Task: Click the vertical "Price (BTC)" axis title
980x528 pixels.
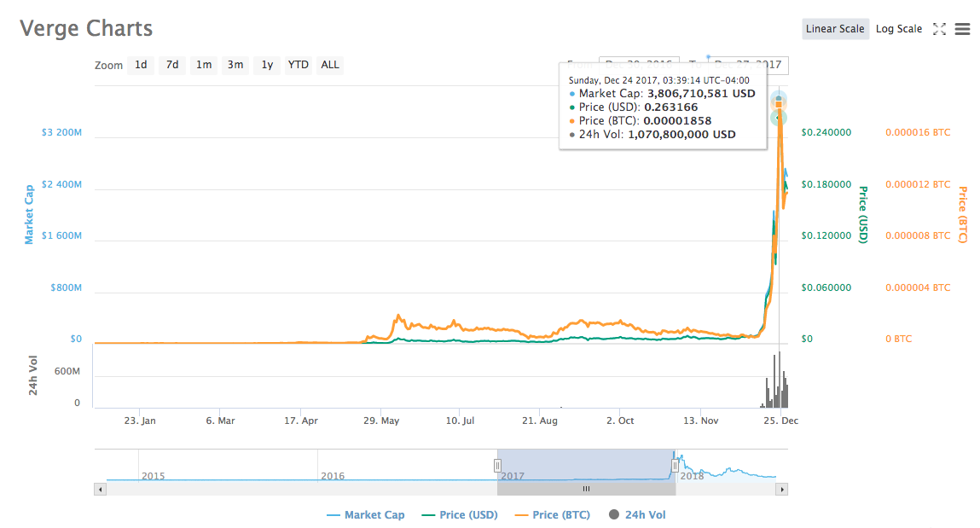Action: [x=963, y=214]
